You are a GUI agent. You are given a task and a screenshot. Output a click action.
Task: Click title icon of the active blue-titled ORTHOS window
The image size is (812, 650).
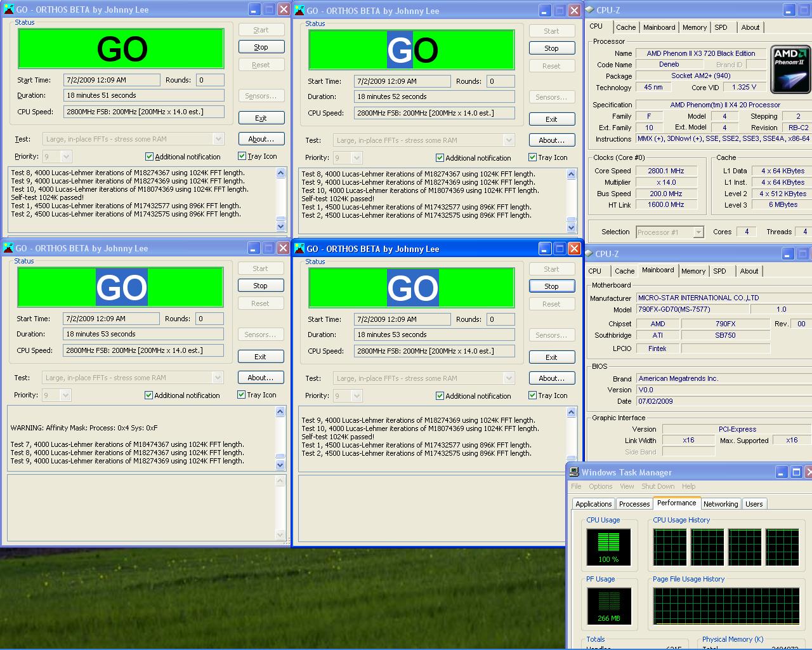tap(299, 249)
